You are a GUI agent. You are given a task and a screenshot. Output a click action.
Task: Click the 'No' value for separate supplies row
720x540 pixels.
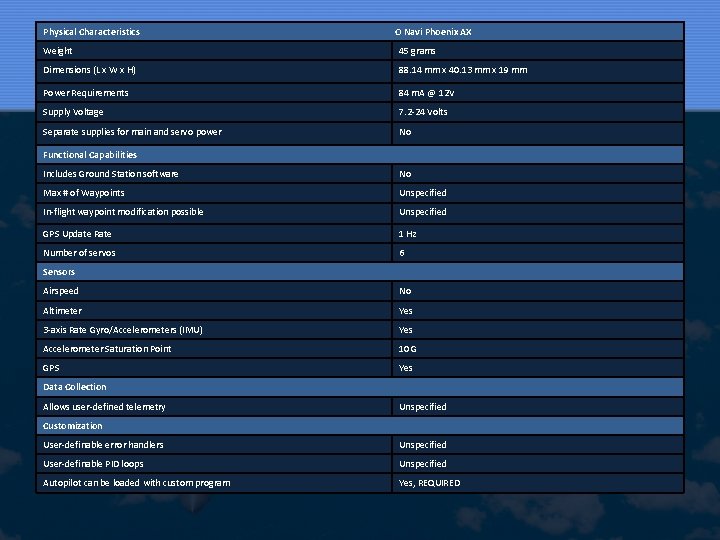[x=405, y=132]
